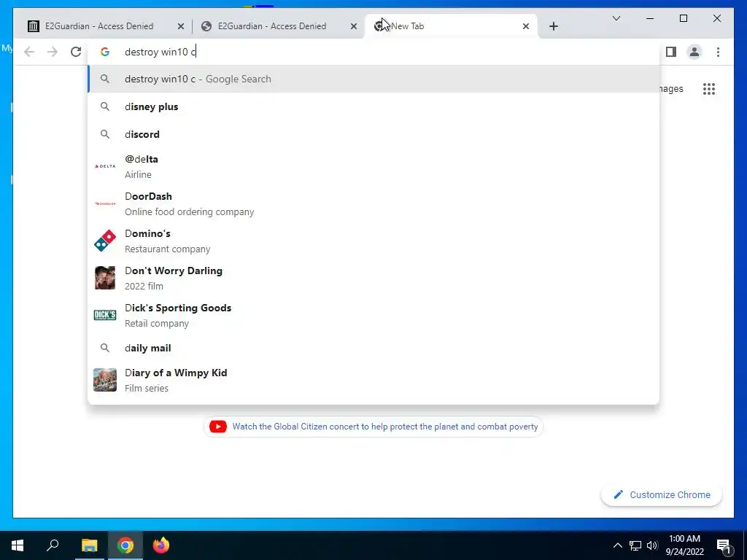The image size is (747, 560).
Task: Open the Chrome side panel icon
Action: 671,52
